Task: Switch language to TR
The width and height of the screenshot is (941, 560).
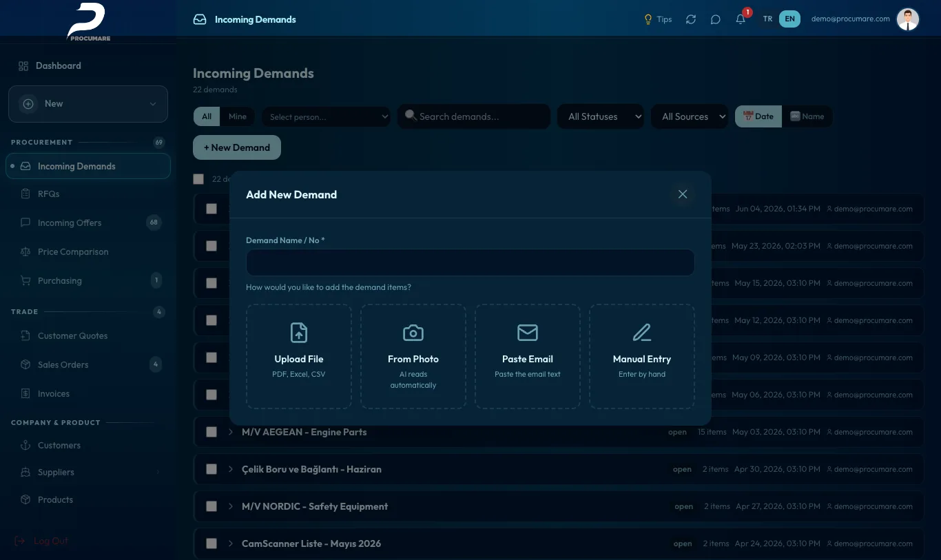Action: (767, 19)
